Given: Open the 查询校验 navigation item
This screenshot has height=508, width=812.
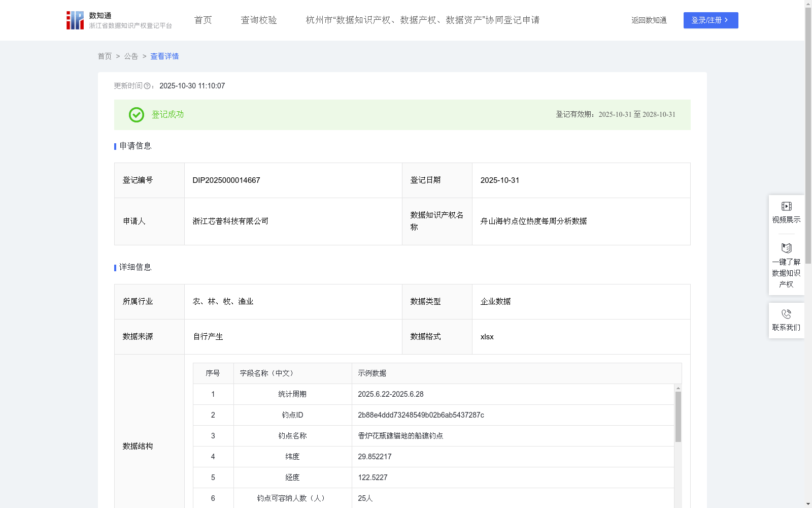Looking at the screenshot, I should pyautogui.click(x=259, y=20).
